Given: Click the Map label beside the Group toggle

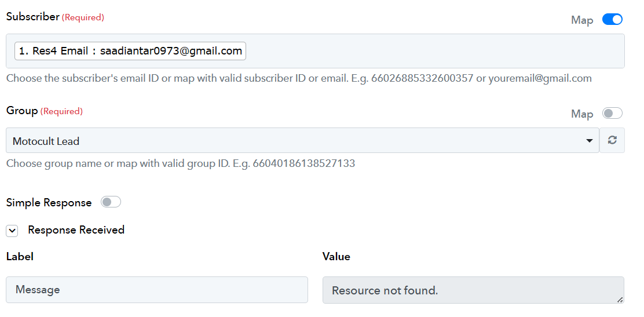Looking at the screenshot, I should (582, 114).
